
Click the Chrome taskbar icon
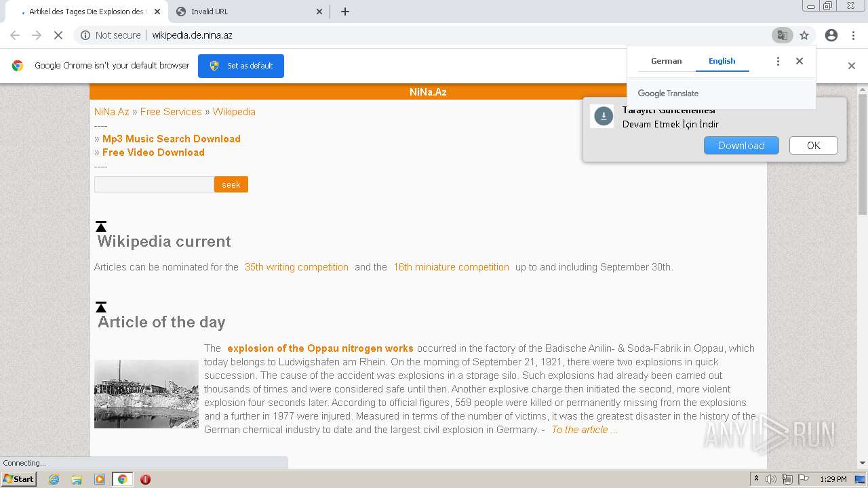coord(122,479)
